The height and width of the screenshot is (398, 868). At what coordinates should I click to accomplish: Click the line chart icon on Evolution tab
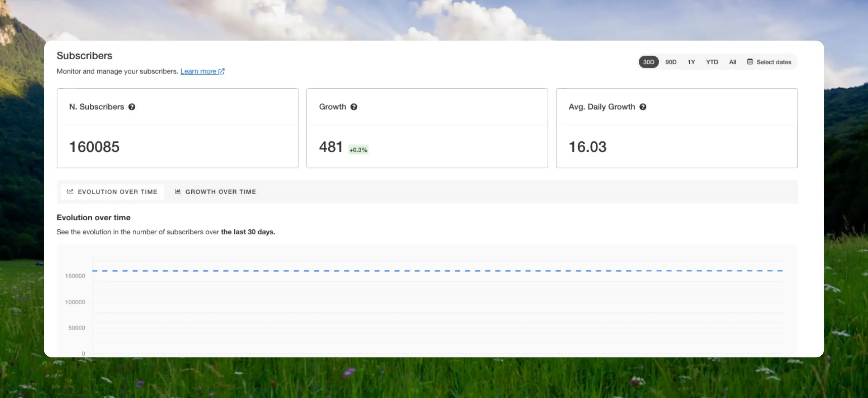pyautogui.click(x=70, y=191)
